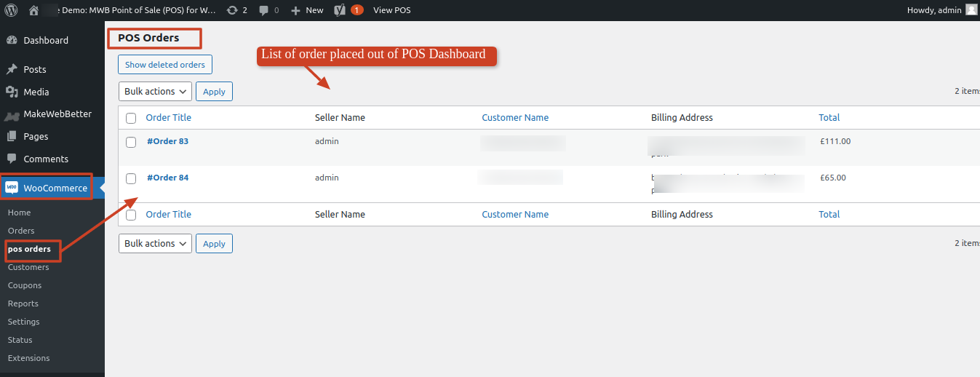980x377 pixels.
Task: Open the #Order 84 link
Action: click(167, 178)
